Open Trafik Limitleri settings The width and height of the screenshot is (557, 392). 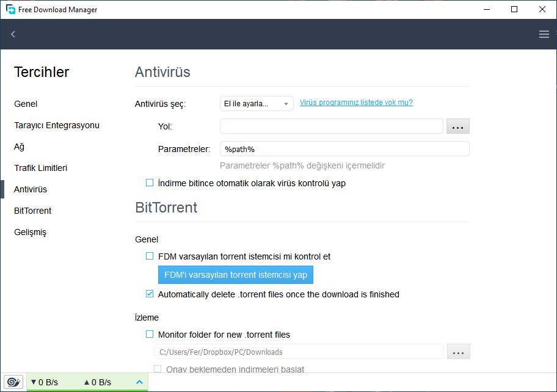[x=40, y=168]
